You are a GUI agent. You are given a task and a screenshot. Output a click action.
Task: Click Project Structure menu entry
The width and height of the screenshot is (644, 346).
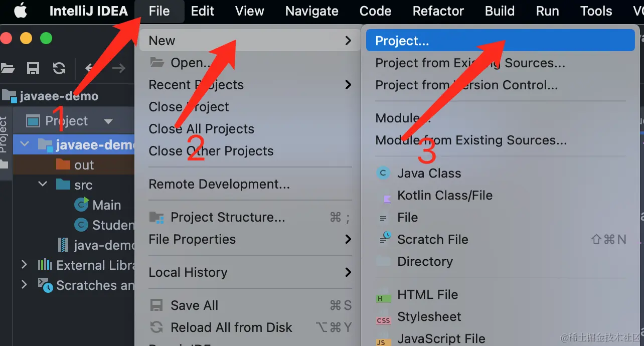point(228,217)
